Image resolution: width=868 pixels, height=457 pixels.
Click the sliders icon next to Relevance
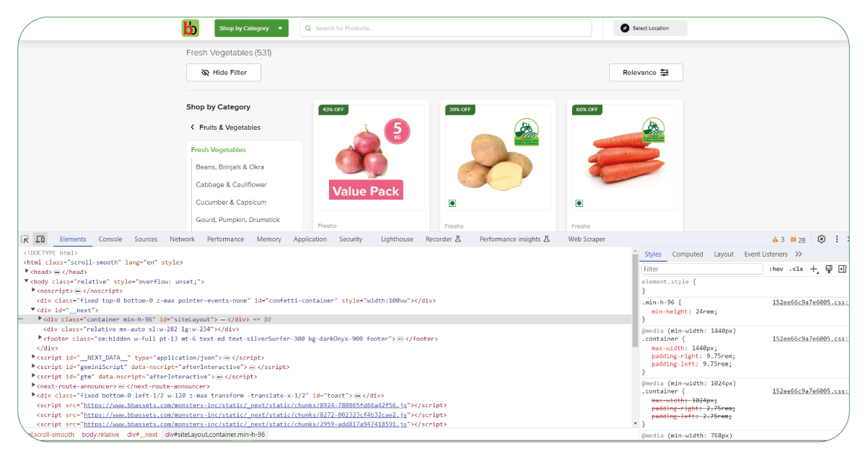click(x=665, y=73)
